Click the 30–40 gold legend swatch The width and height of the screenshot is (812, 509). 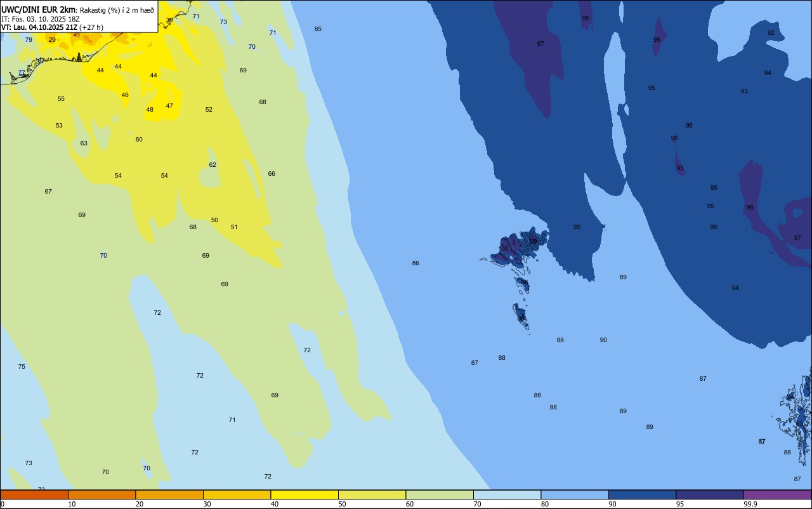237,494
